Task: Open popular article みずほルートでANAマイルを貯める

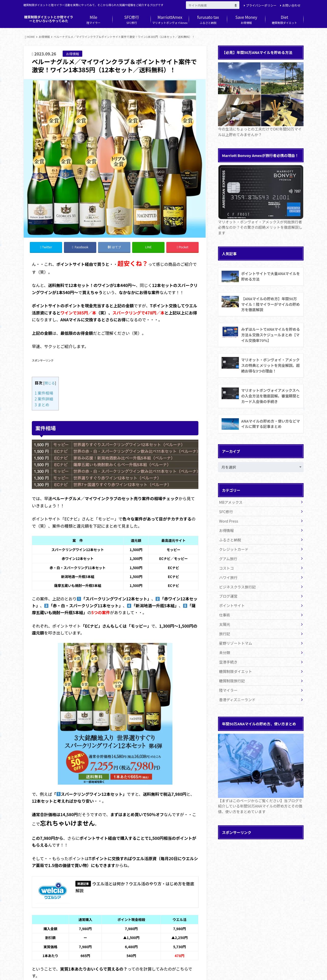Action: pyautogui.click(x=260, y=335)
